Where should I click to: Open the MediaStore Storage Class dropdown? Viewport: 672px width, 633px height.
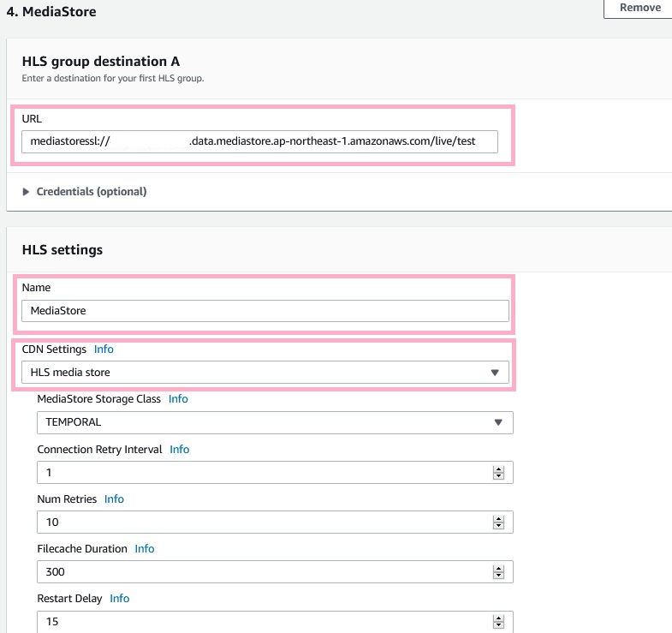tap(275, 422)
